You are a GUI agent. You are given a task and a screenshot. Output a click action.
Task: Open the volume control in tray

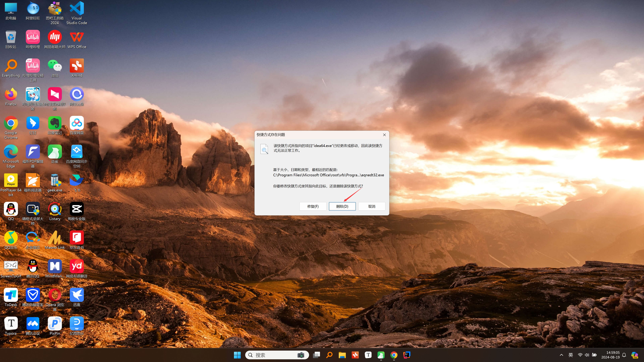[x=587, y=355]
